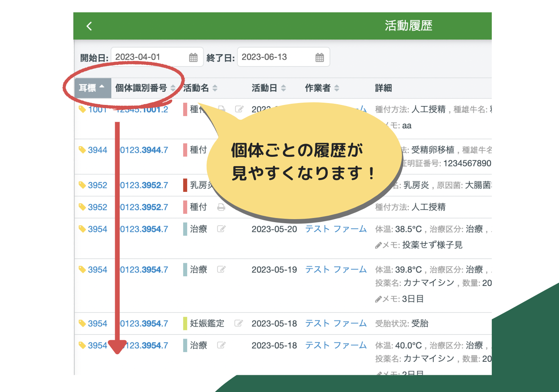This screenshot has height=392, width=559.
Task: Click 体温: 40.0°C detail text
Action: [x=398, y=345]
